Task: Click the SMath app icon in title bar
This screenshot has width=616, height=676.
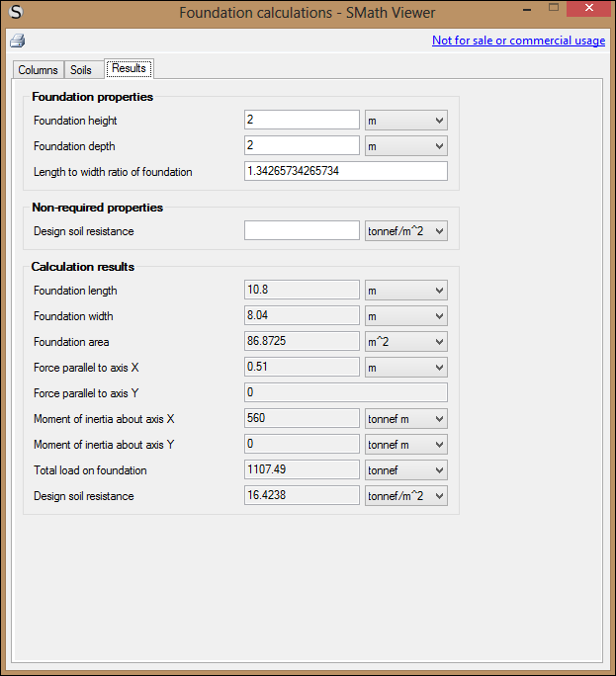Action: coord(16,12)
